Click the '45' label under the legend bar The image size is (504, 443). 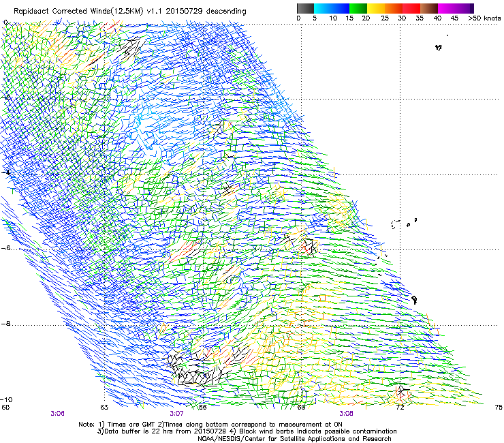tap(454, 18)
